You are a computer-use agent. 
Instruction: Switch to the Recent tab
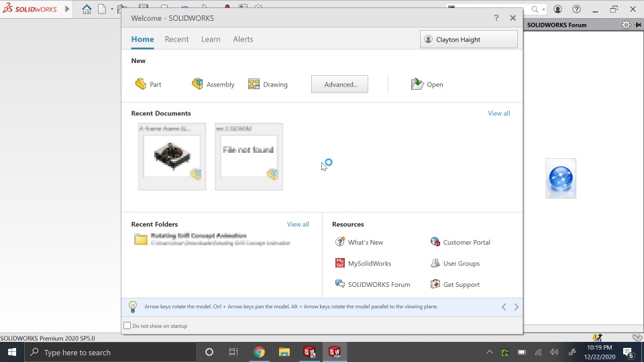tap(176, 40)
